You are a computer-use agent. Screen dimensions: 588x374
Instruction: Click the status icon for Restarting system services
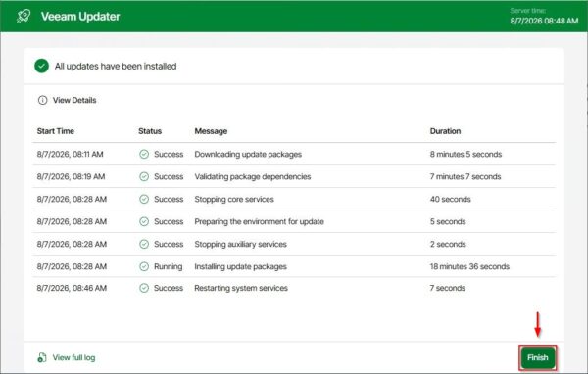pos(144,288)
